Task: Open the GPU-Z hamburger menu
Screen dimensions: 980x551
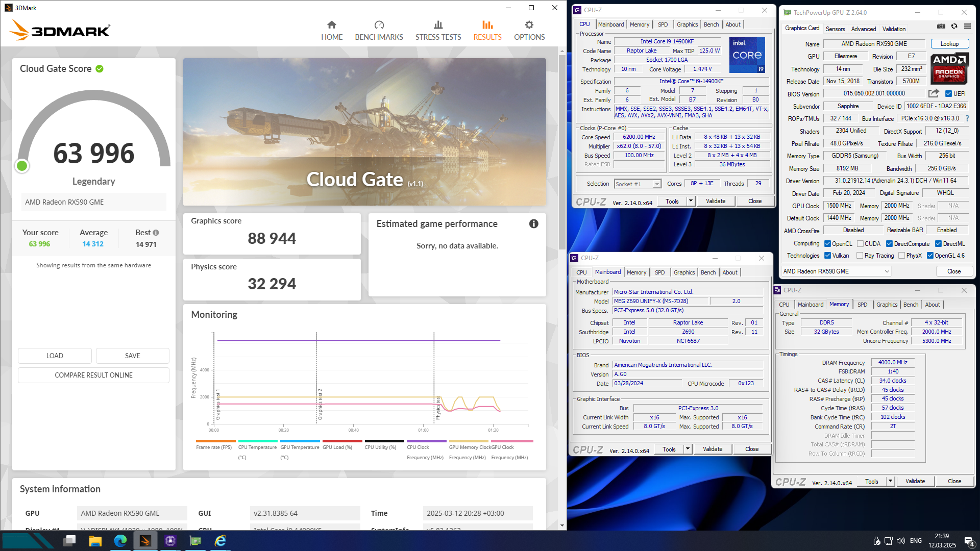Action: point(967,26)
